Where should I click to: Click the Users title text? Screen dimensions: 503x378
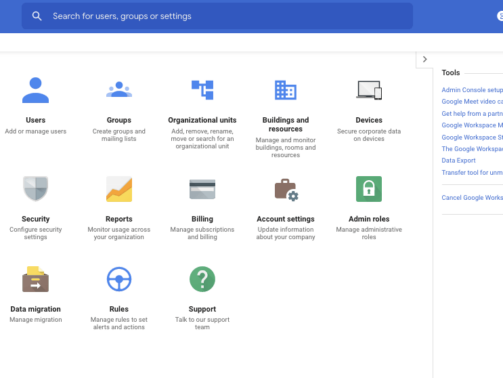pyautogui.click(x=35, y=120)
